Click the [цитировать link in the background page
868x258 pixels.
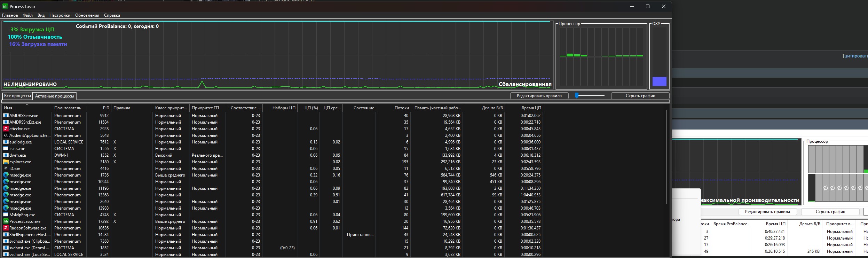(855, 56)
